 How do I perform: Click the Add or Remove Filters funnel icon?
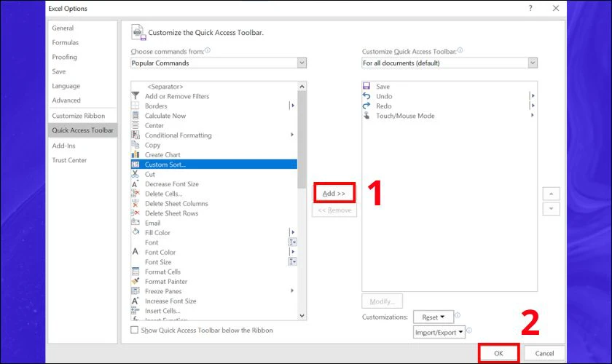click(136, 95)
